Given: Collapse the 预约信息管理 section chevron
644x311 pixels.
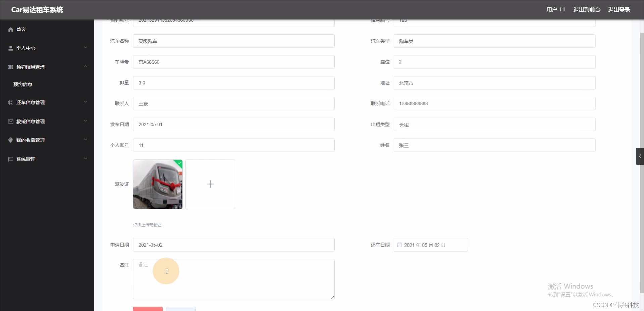Looking at the screenshot, I should pyautogui.click(x=86, y=66).
